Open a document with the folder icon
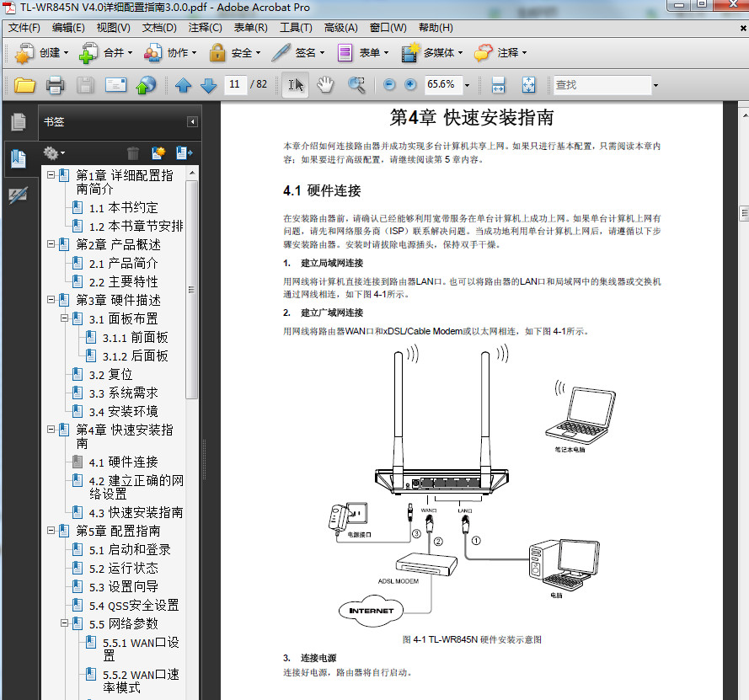The height and width of the screenshot is (700, 749). (23, 84)
